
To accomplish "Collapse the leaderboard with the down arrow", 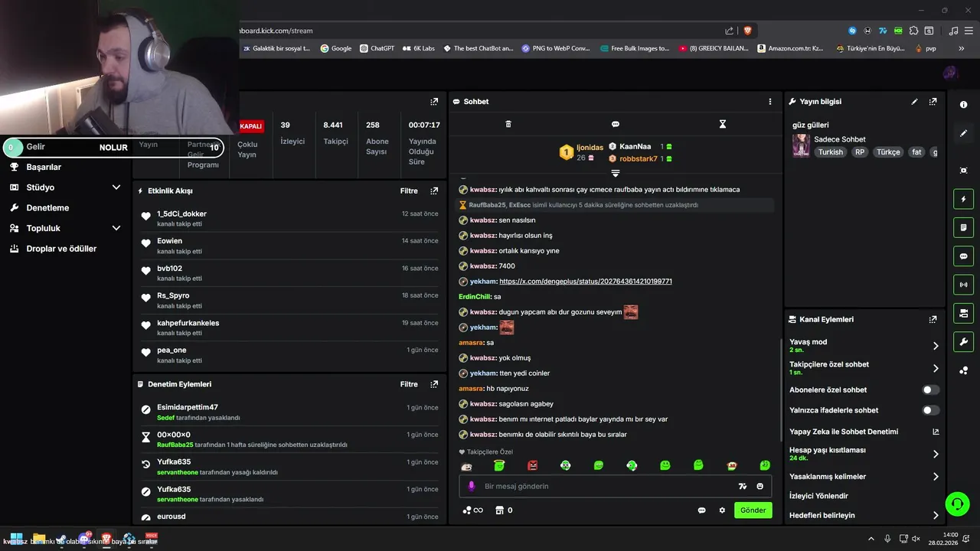I will click(x=615, y=173).
